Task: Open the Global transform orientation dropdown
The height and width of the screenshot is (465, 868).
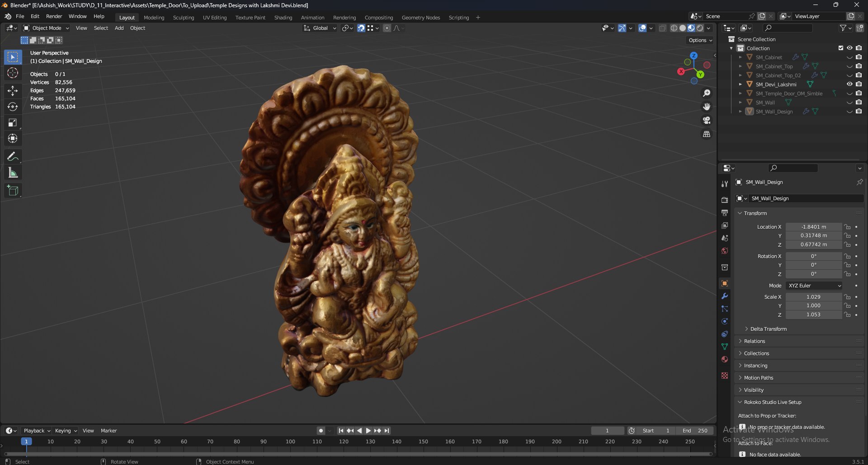Action: click(x=320, y=28)
